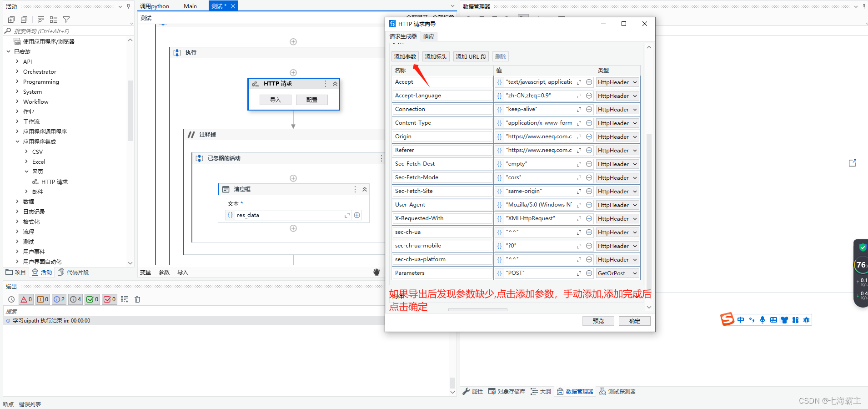Expand the Orchestrator tree node
This screenshot has height=409, width=868.
[x=17, y=71]
